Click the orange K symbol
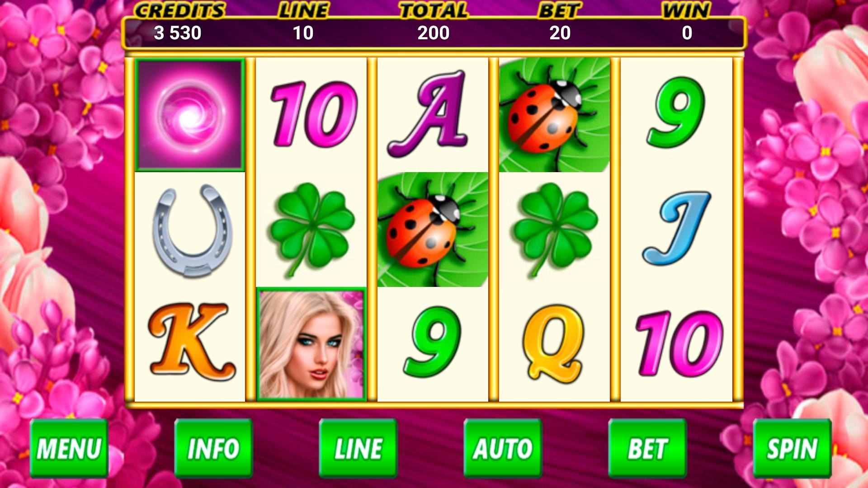Screen dimensions: 868x488 (x=192, y=342)
